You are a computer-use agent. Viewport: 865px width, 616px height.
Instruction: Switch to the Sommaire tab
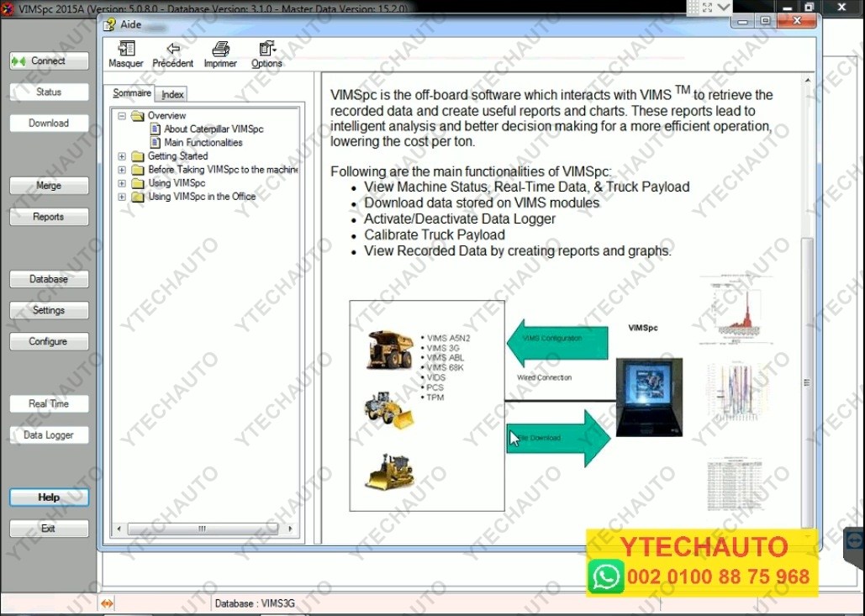coord(132,93)
